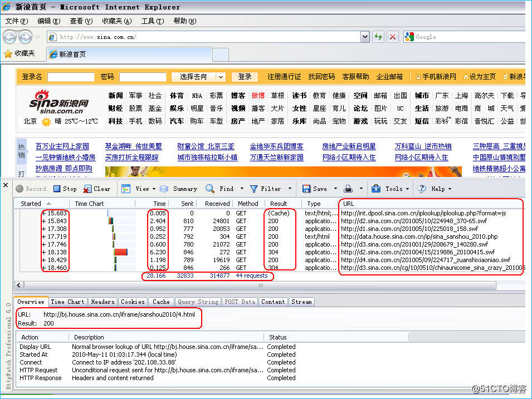Screen dimensions: 532x399
Task: Expand the Tools dropdown arrow
Action: (407, 189)
